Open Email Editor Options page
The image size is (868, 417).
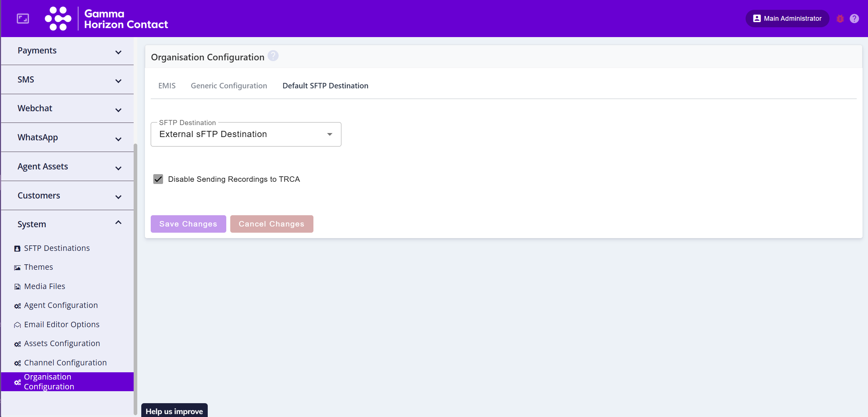62,324
